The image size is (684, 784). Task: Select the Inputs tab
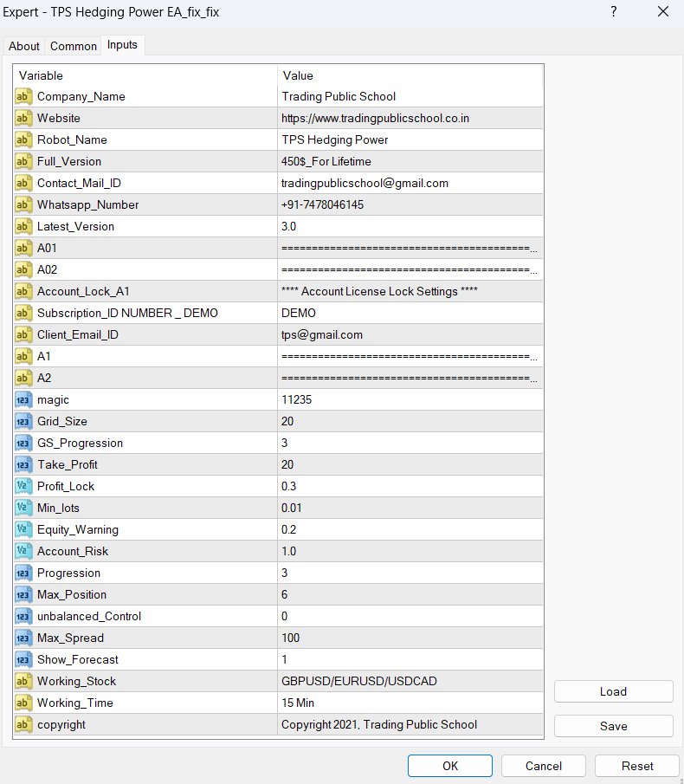pyautogui.click(x=122, y=45)
